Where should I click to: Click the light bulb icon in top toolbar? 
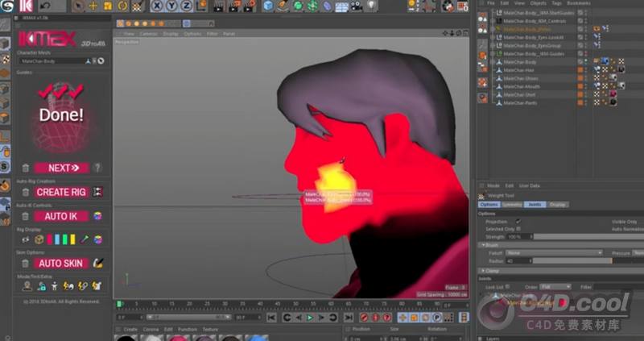(371, 6)
